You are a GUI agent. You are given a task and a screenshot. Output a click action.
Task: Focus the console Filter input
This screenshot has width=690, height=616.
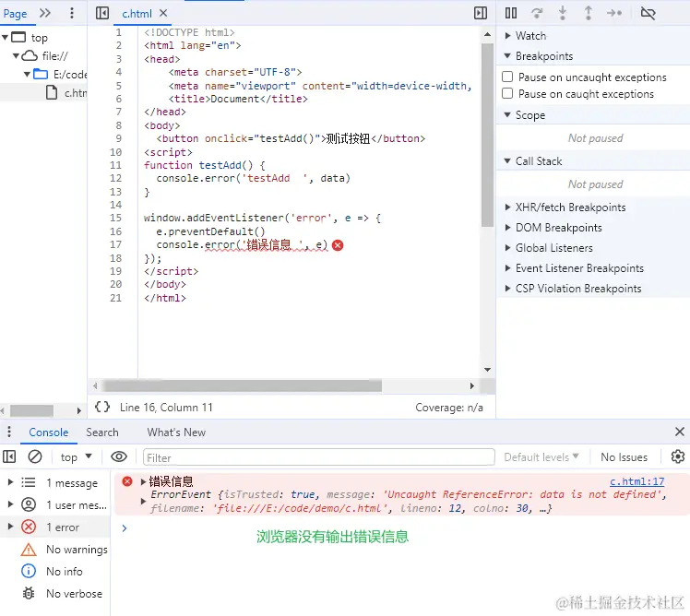click(x=318, y=457)
